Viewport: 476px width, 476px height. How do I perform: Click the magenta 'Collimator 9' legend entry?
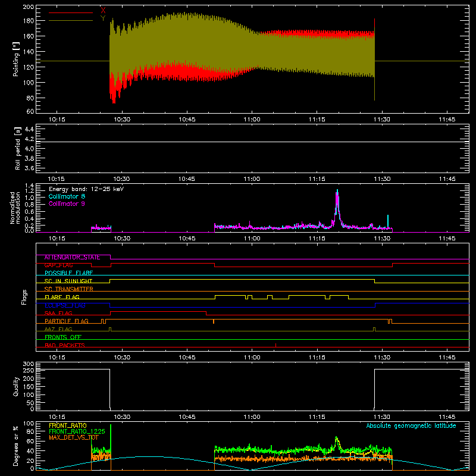(x=67, y=203)
